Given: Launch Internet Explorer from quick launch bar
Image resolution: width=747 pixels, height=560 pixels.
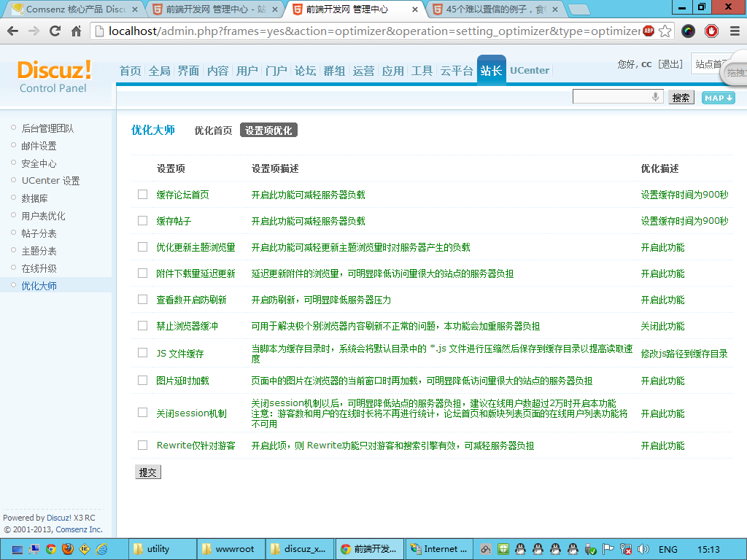Looking at the screenshot, I should point(101,549).
